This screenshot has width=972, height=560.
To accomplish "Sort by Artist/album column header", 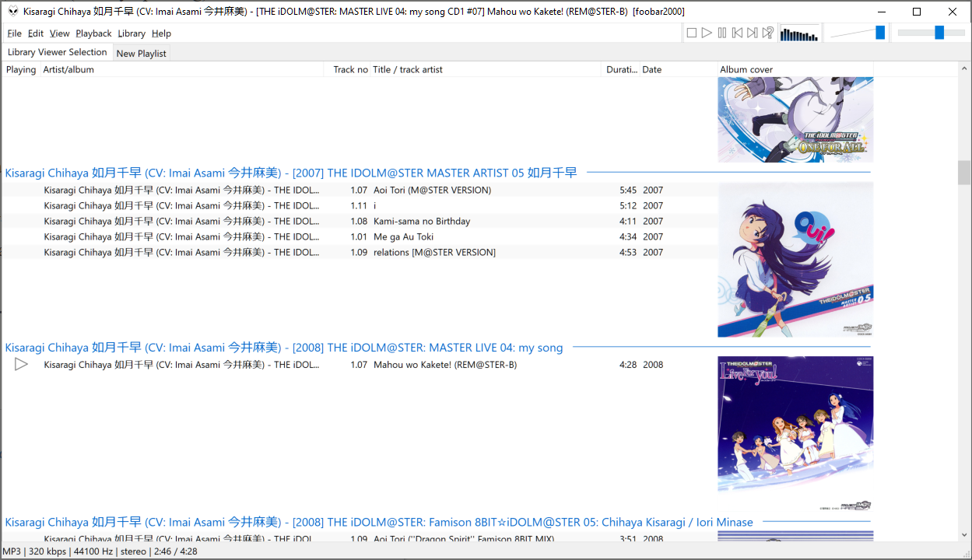I will 181,69.
